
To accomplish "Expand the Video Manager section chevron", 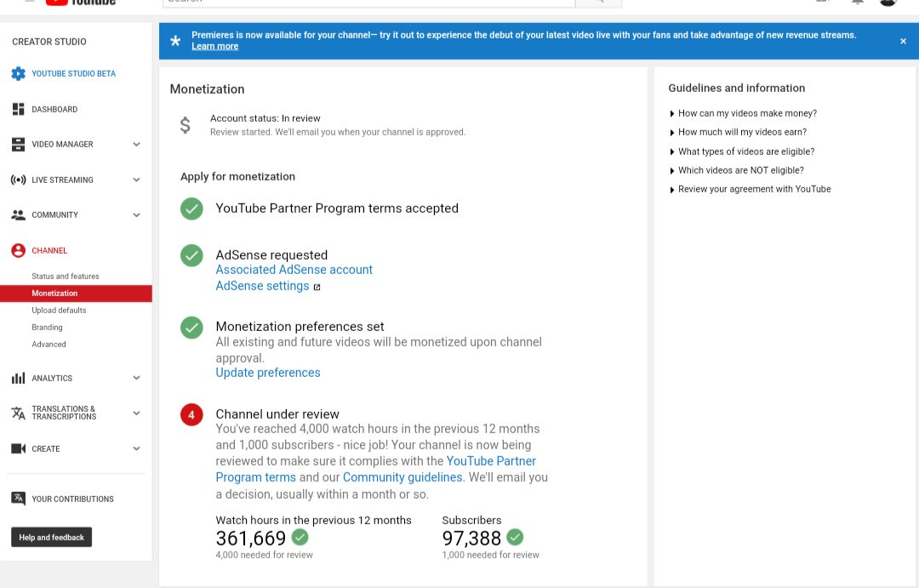I will click(136, 144).
